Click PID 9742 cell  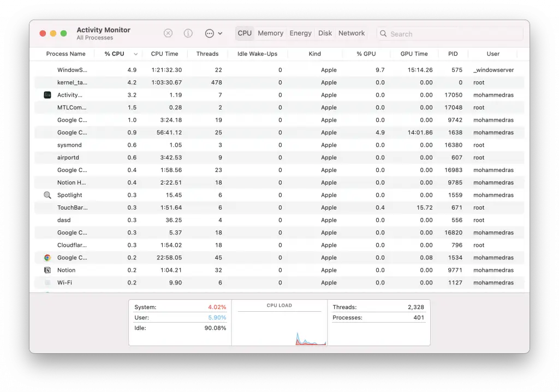tap(455, 120)
